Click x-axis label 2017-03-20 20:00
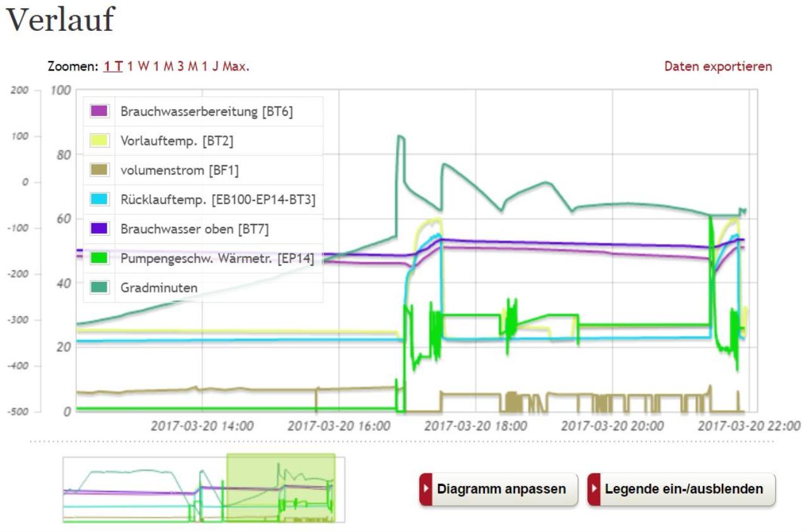The width and height of the screenshot is (807, 532). click(613, 425)
